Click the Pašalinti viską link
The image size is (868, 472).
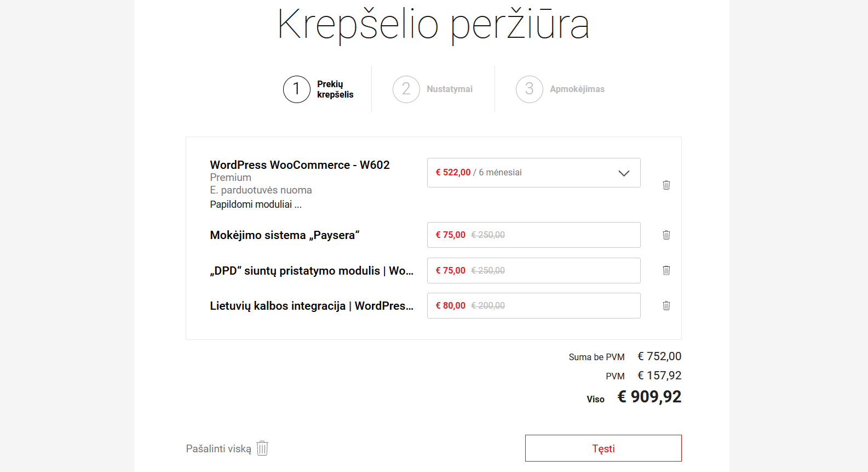[219, 448]
